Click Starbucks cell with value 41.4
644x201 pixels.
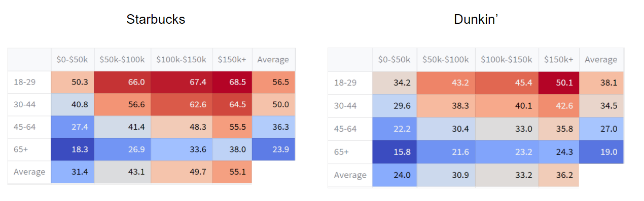click(122, 127)
